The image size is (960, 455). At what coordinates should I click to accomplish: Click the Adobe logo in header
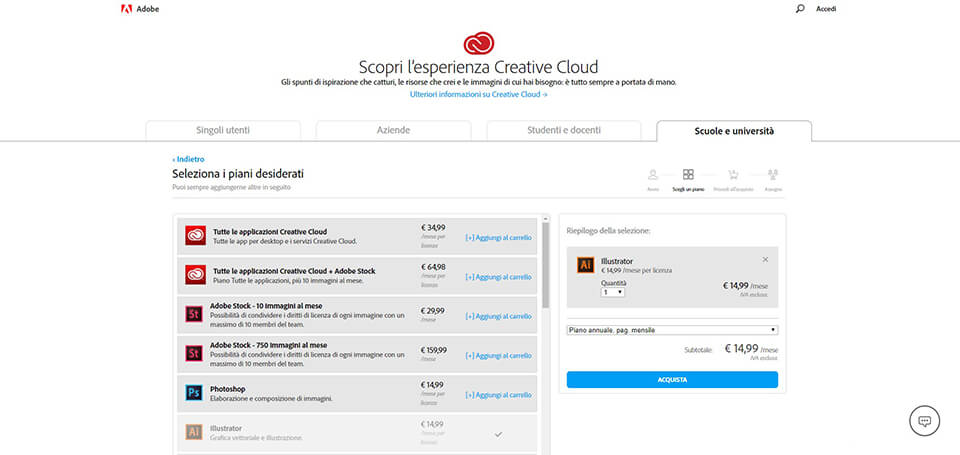[140, 9]
